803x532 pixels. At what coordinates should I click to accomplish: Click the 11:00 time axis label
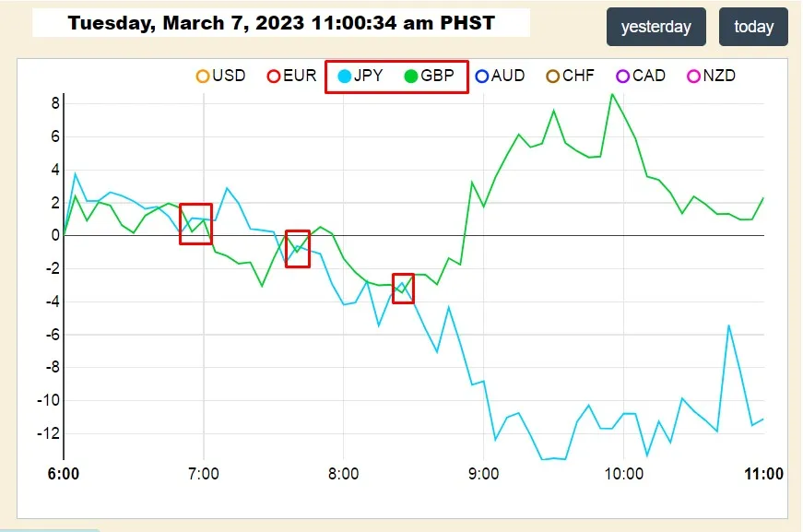[763, 474]
